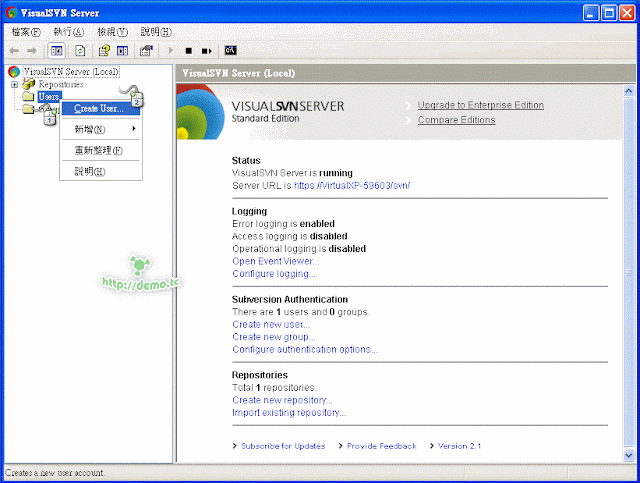
Task: Close the VisualSVN Server window
Action: tap(627, 13)
